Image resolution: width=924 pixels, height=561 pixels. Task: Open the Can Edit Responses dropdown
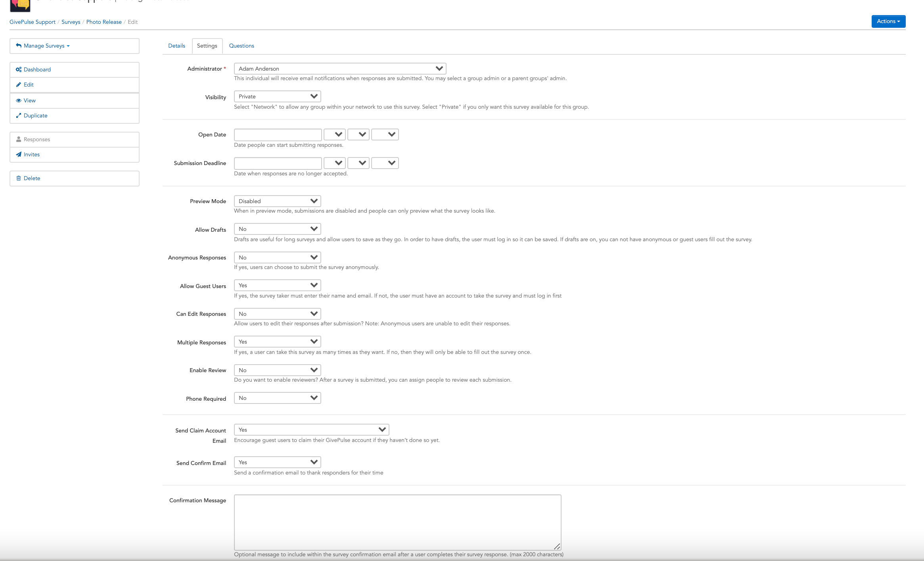(278, 314)
